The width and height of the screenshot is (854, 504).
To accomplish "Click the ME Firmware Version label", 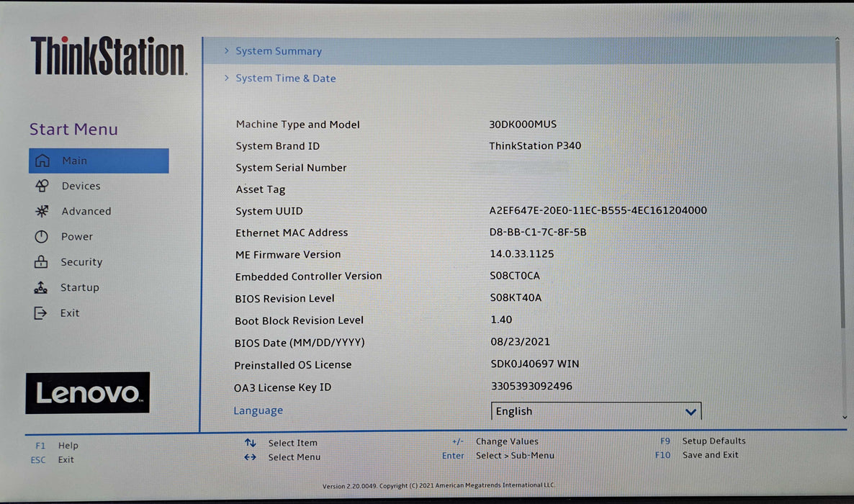I will 287,254.
